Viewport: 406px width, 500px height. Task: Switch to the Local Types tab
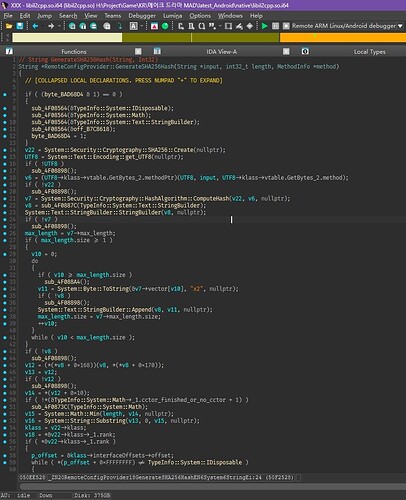[x=369, y=52]
